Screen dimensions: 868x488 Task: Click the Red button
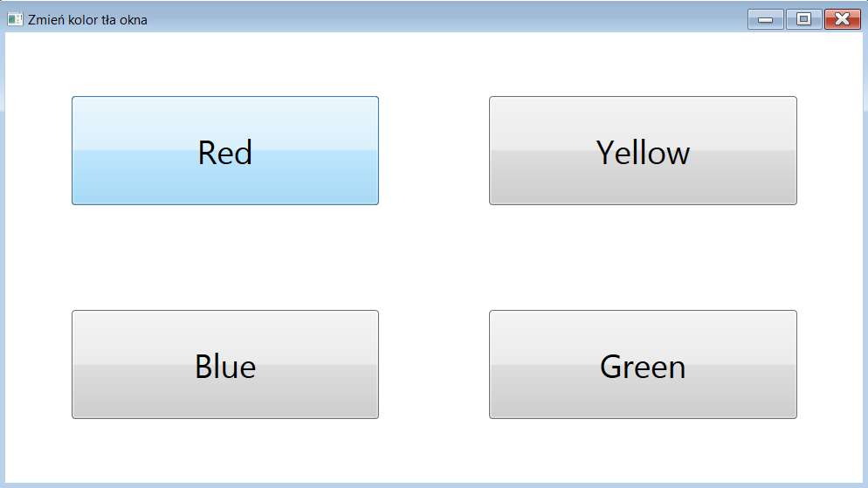225,151
